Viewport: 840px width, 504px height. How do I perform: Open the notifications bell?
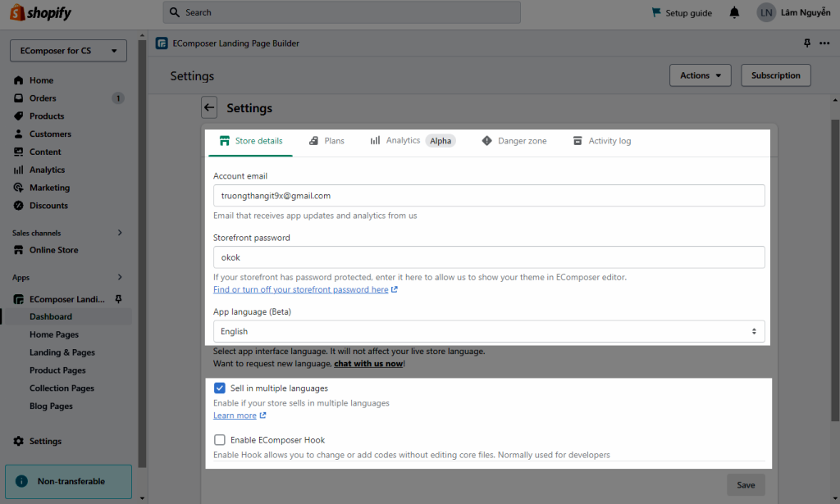pyautogui.click(x=734, y=12)
